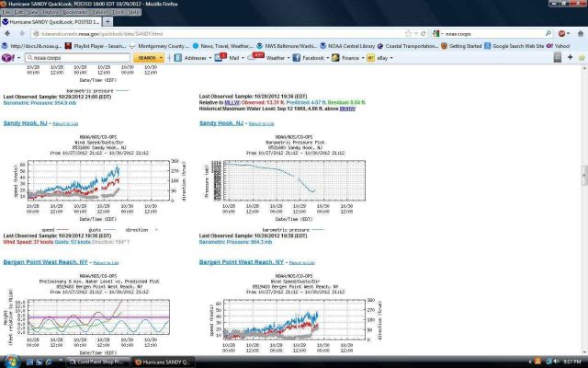This screenshot has height=368, width=588.
Task: Open the left Sandy Hook, NJ link
Action: coord(25,123)
